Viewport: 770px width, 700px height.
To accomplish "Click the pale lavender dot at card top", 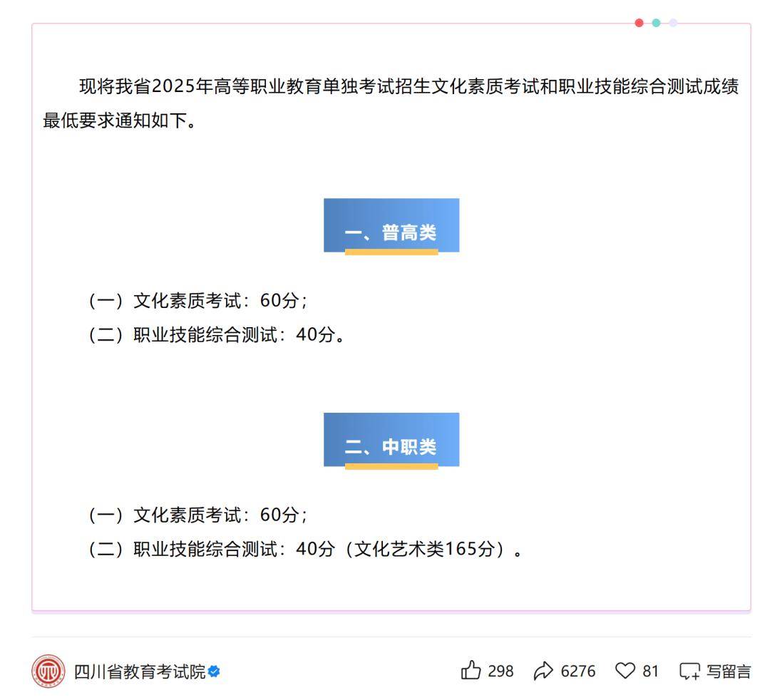I will pyautogui.click(x=672, y=23).
